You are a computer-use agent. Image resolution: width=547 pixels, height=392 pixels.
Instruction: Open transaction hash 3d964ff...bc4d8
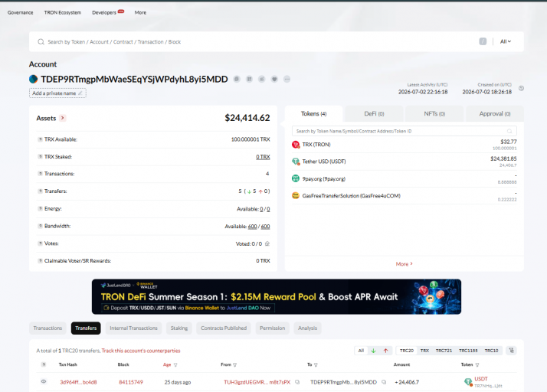pyautogui.click(x=78, y=382)
